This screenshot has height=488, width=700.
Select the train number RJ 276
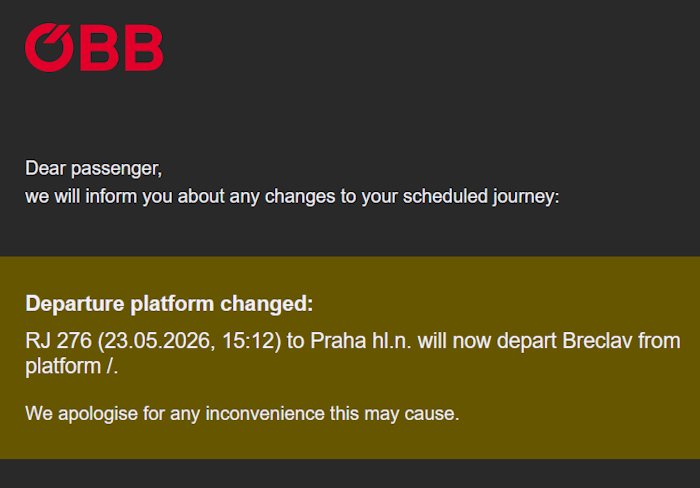click(58, 341)
